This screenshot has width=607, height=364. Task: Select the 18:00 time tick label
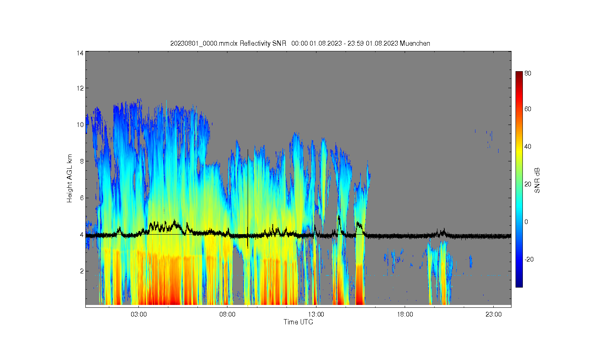pyautogui.click(x=405, y=314)
